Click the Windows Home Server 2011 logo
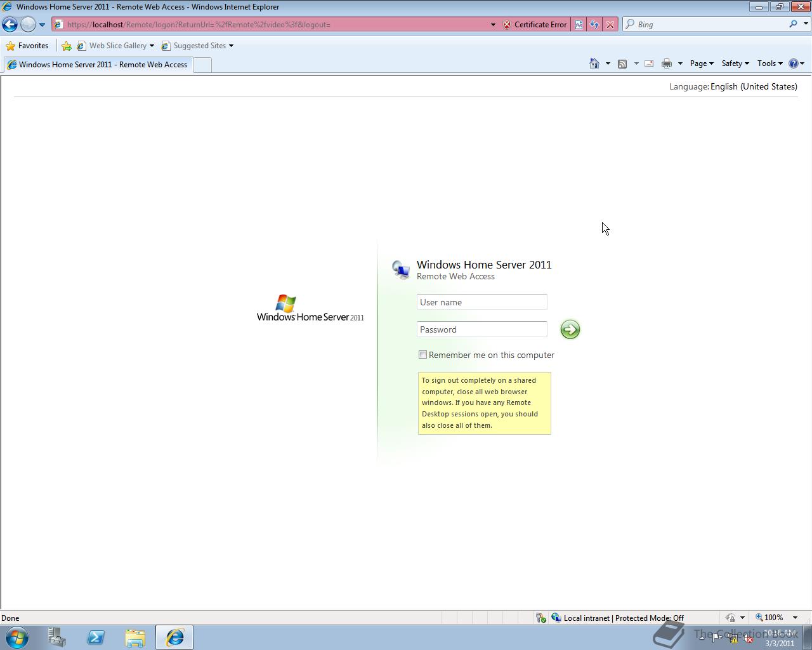Screen dimensions: 812x650 [x=310, y=308]
